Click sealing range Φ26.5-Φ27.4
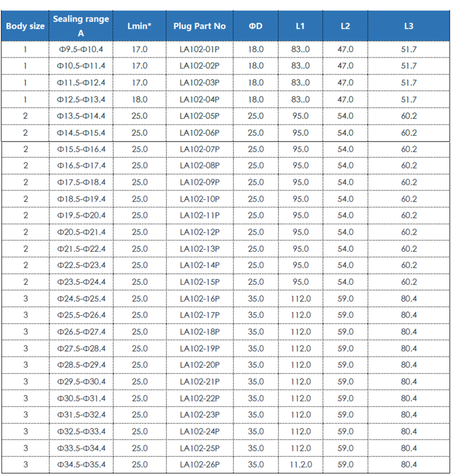The image size is (451, 476). tap(81, 331)
